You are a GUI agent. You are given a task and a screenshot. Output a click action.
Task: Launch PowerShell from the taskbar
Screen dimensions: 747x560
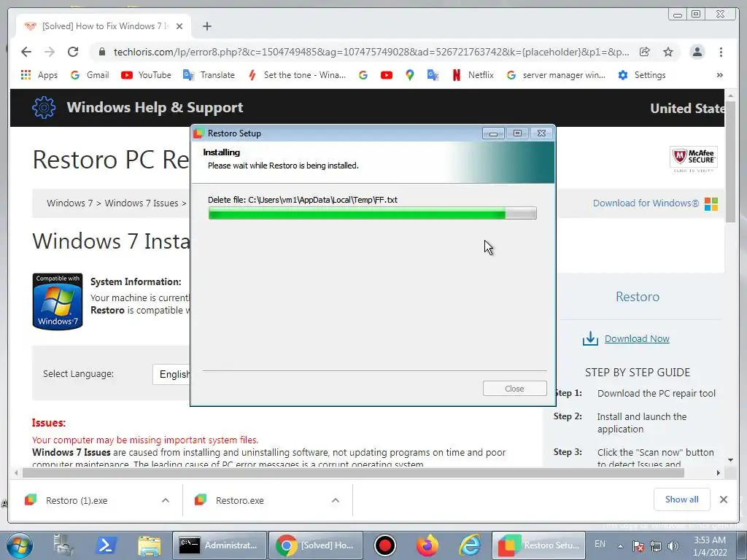pyautogui.click(x=106, y=545)
